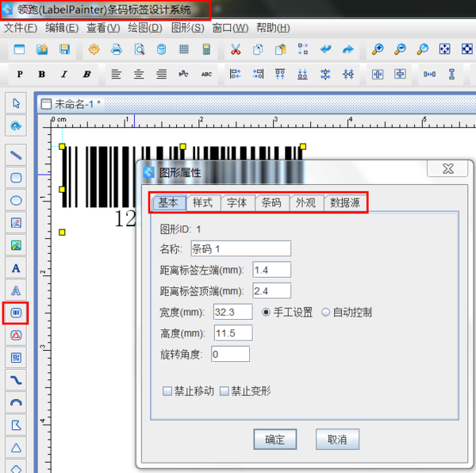Click the 距离标签顶端 input field

272,290
